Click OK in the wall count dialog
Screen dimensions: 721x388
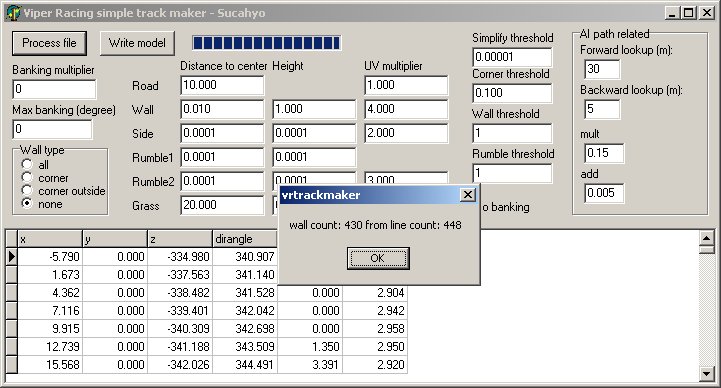pyautogui.click(x=378, y=258)
